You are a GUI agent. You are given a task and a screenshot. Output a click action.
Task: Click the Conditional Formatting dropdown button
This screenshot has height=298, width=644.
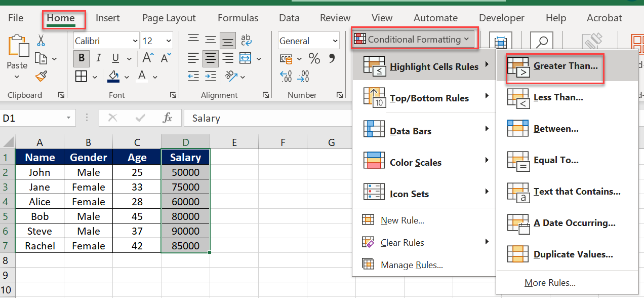414,39
